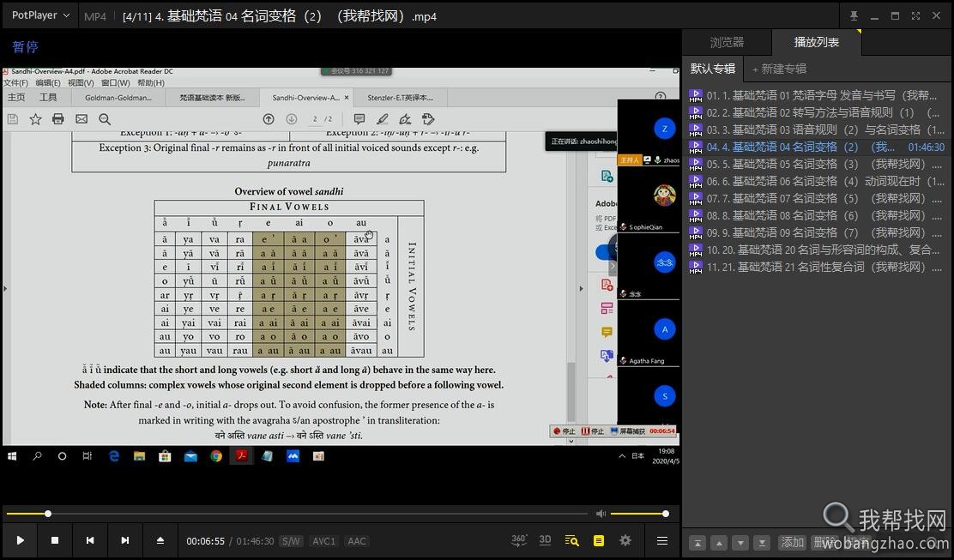The image size is (954, 560).
Task: Select the 默认专辑 album tab
Action: (x=712, y=69)
